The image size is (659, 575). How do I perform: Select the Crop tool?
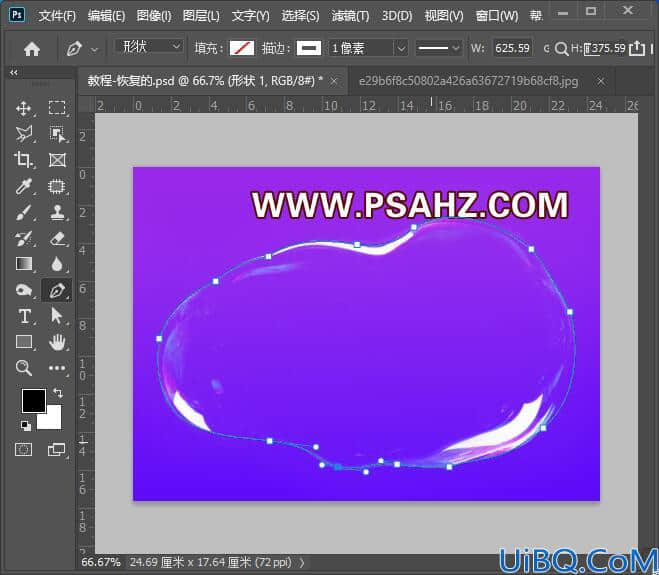point(24,160)
